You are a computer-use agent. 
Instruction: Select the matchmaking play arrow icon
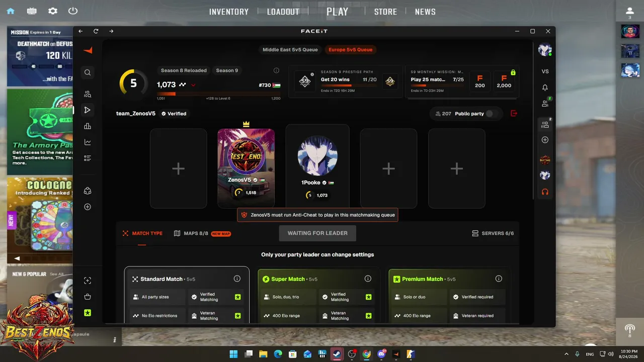tap(88, 110)
